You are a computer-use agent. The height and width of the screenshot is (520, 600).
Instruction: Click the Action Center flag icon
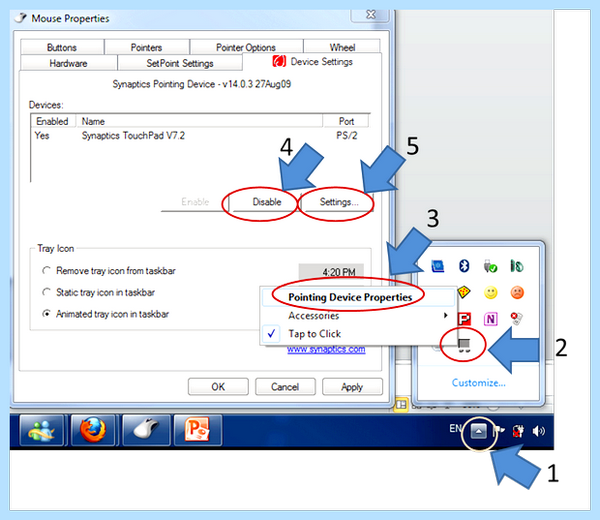(499, 431)
